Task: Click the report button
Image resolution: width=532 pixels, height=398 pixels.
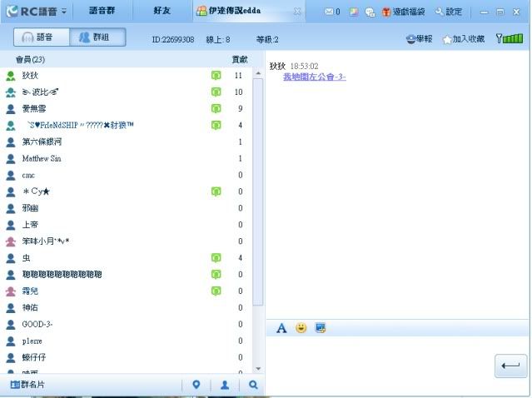Action: point(420,39)
